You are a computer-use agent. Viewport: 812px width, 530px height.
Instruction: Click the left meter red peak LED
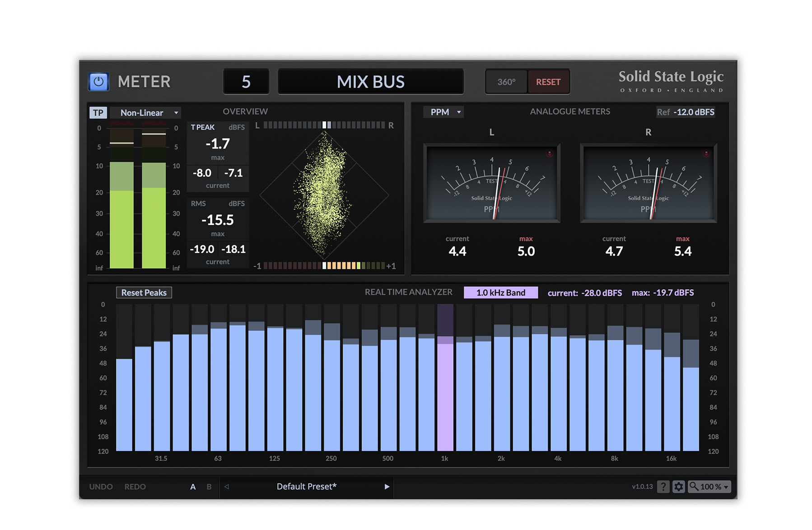point(550,153)
